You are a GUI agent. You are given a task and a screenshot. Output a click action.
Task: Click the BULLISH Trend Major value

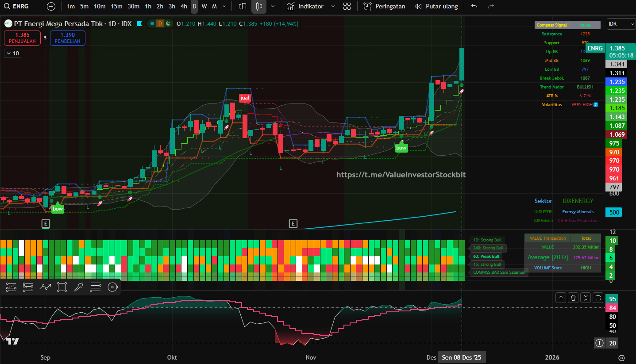click(585, 87)
